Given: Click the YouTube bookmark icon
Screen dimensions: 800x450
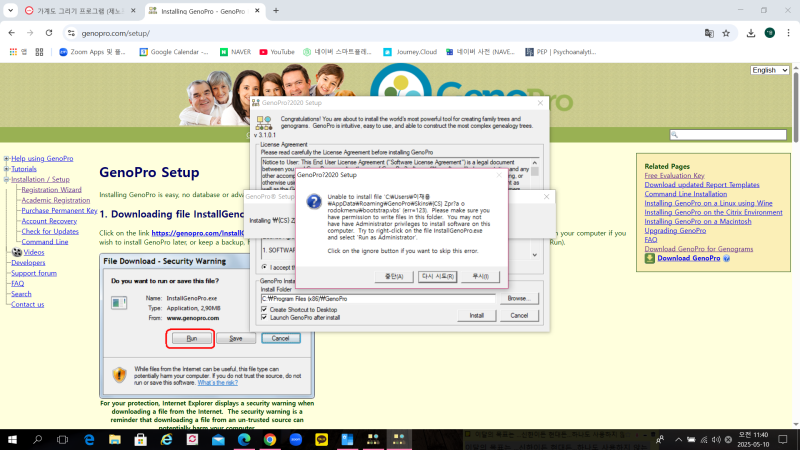Looking at the screenshot, I should (x=263, y=52).
